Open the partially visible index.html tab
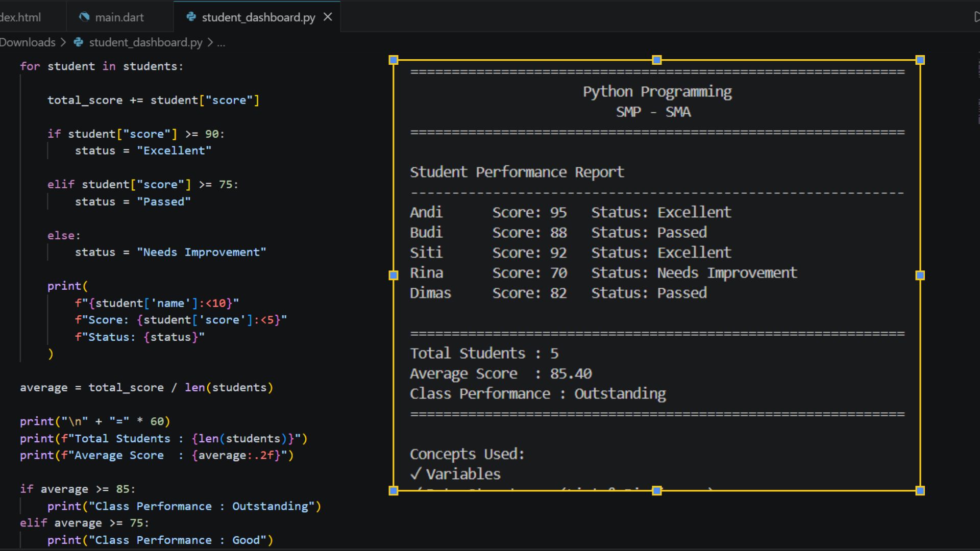 pyautogui.click(x=20, y=17)
